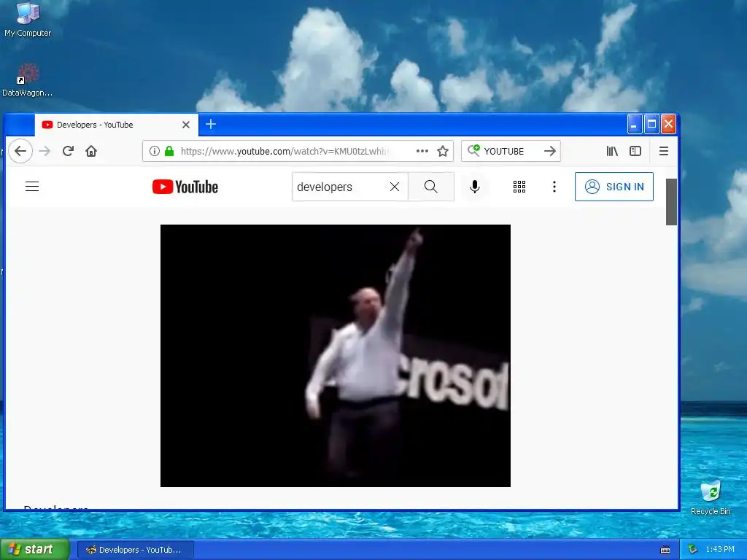Click the SIGN IN button

[x=614, y=187]
